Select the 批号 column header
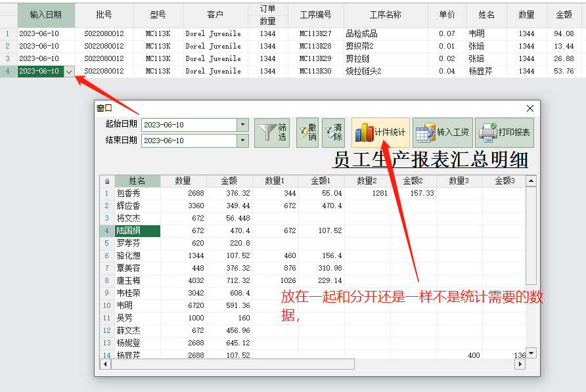 (104, 15)
